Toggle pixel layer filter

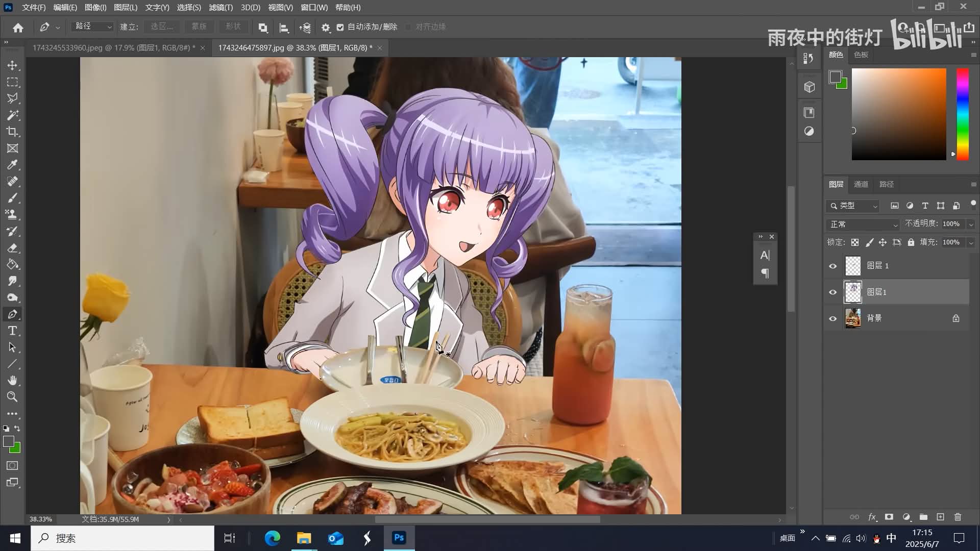(x=894, y=206)
